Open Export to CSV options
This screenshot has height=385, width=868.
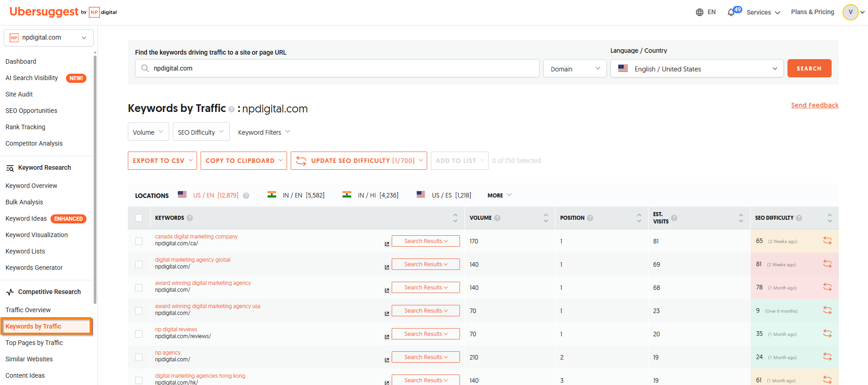[162, 161]
